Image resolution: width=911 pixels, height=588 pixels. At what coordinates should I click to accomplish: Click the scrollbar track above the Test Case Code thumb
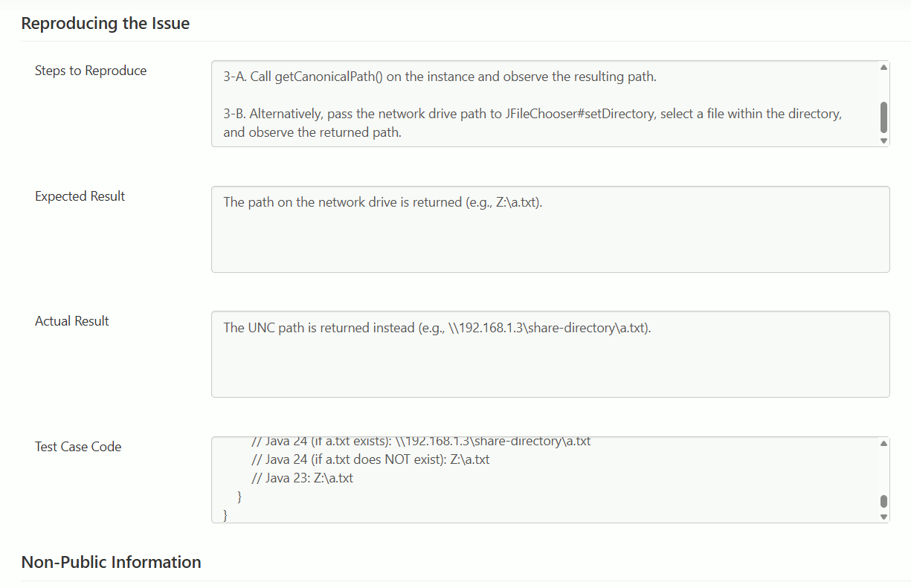point(883,468)
